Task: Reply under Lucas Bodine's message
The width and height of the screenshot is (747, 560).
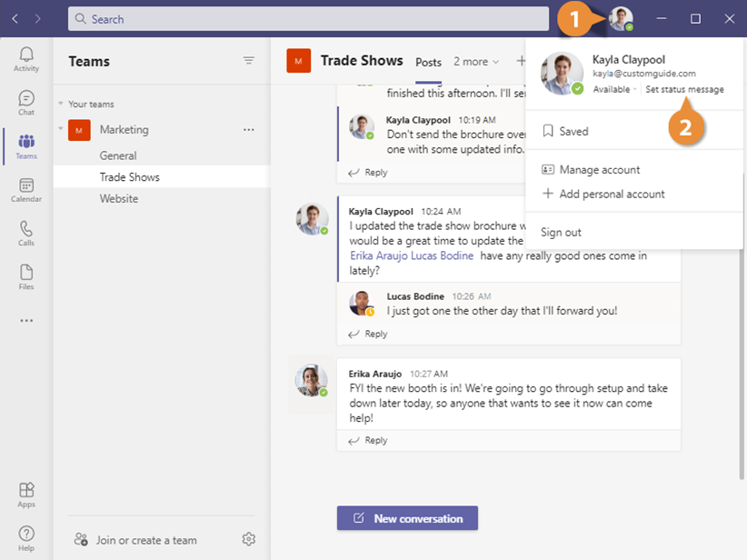Action: (x=368, y=334)
